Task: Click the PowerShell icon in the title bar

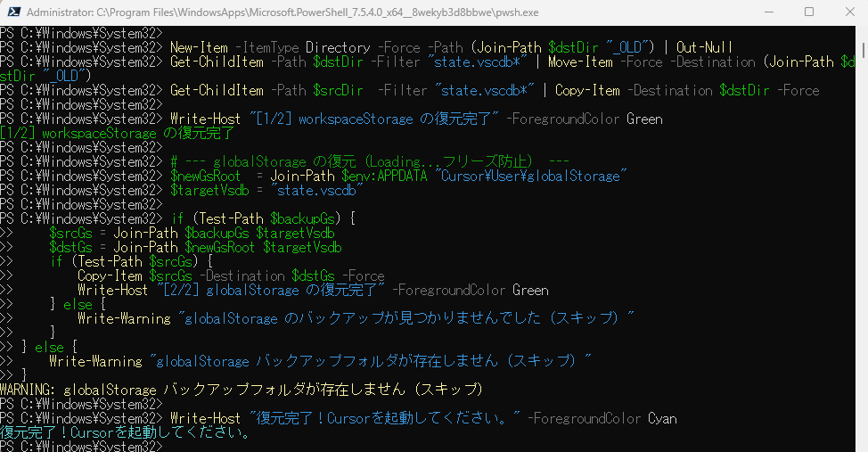Action: pos(12,12)
